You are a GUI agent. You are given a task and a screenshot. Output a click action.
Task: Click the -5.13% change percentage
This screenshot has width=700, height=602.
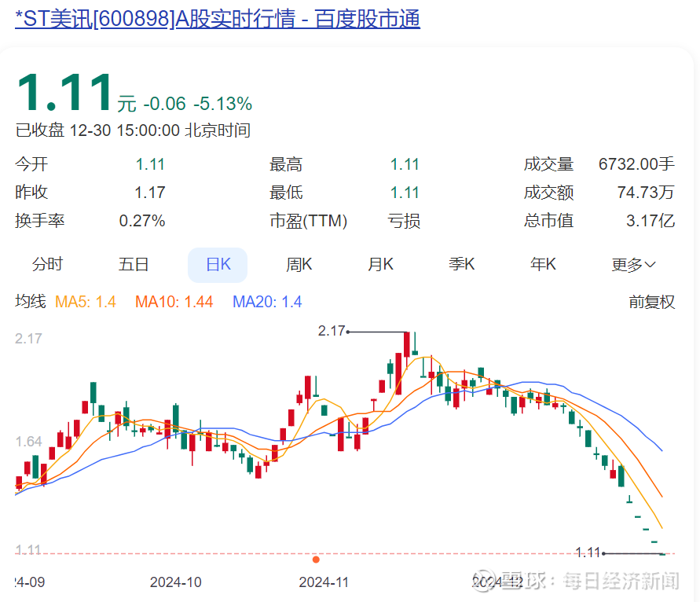tap(223, 104)
